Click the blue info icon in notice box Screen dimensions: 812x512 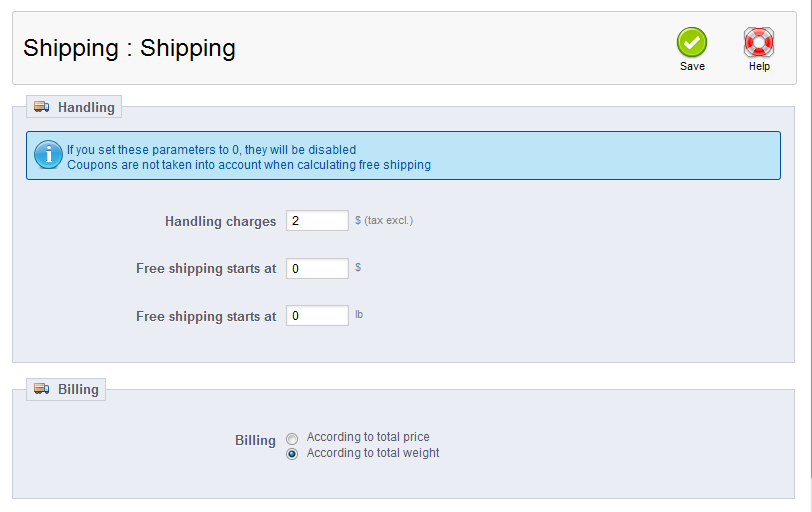click(48, 155)
